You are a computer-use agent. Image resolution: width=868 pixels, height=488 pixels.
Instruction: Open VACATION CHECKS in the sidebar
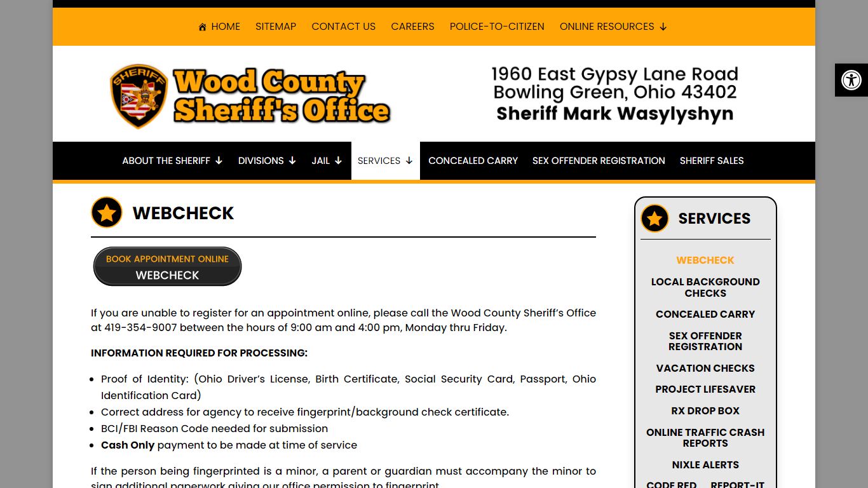click(x=705, y=369)
